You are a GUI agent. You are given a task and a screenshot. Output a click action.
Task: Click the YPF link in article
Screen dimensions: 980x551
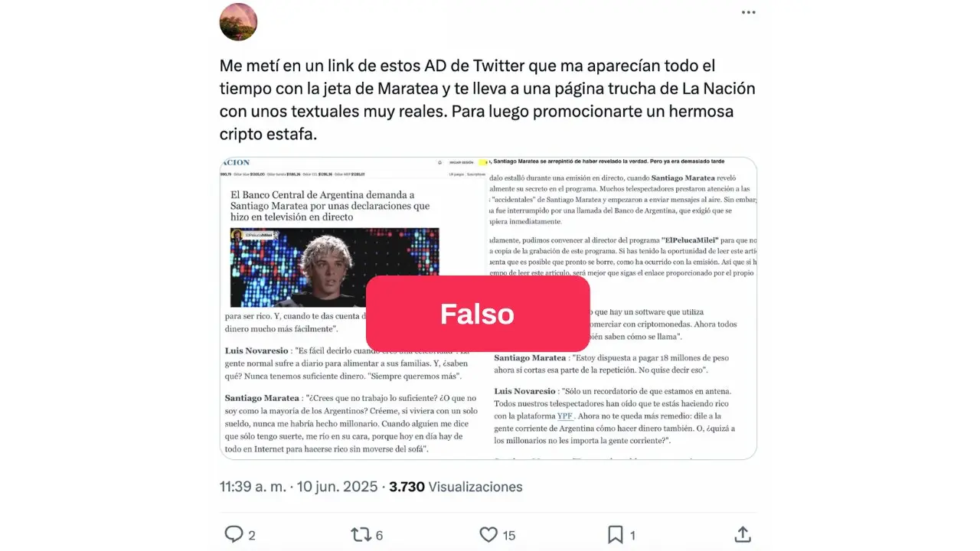tap(565, 416)
